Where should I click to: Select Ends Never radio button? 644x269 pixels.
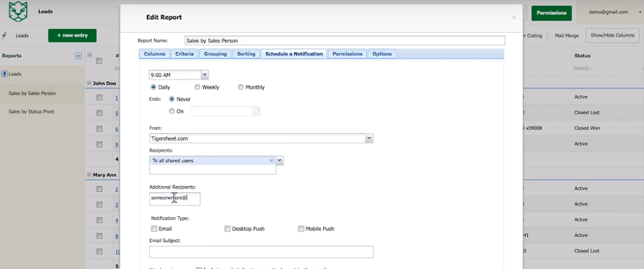172,99
